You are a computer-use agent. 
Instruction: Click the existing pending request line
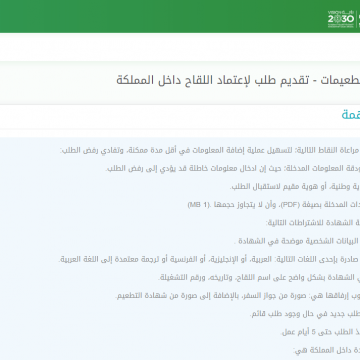(305, 313)
